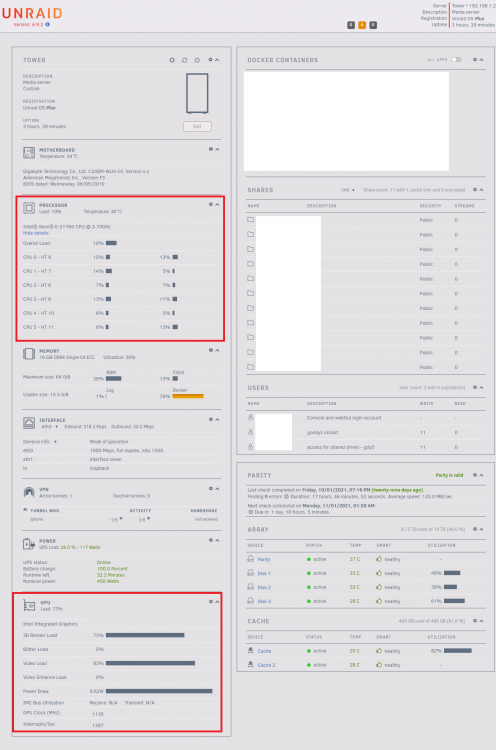
Task: Click the 'CPU 0 - HT 6' row label
Action: 37,257
